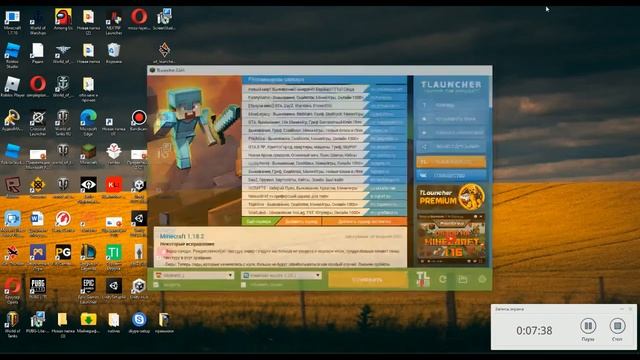Open the TLauncher Premium banner
Image resolution: width=640 pixels, height=360 pixels.
pyautogui.click(x=451, y=197)
